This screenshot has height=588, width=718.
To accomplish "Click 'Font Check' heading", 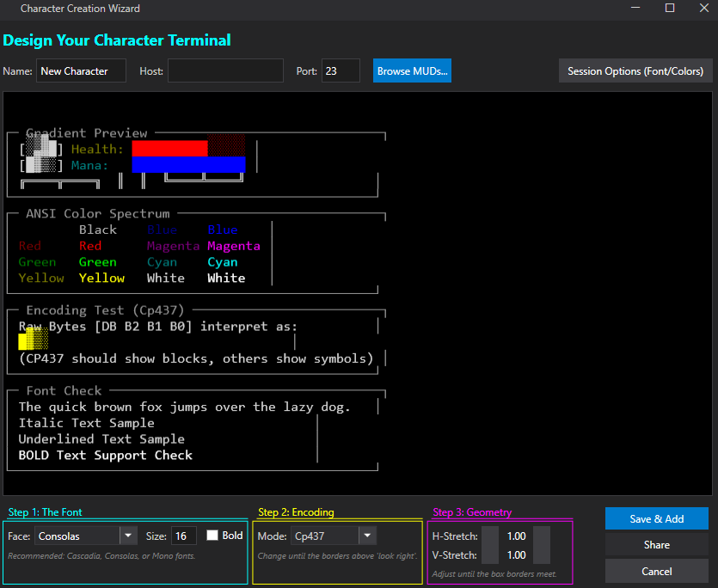I will 64,390.
